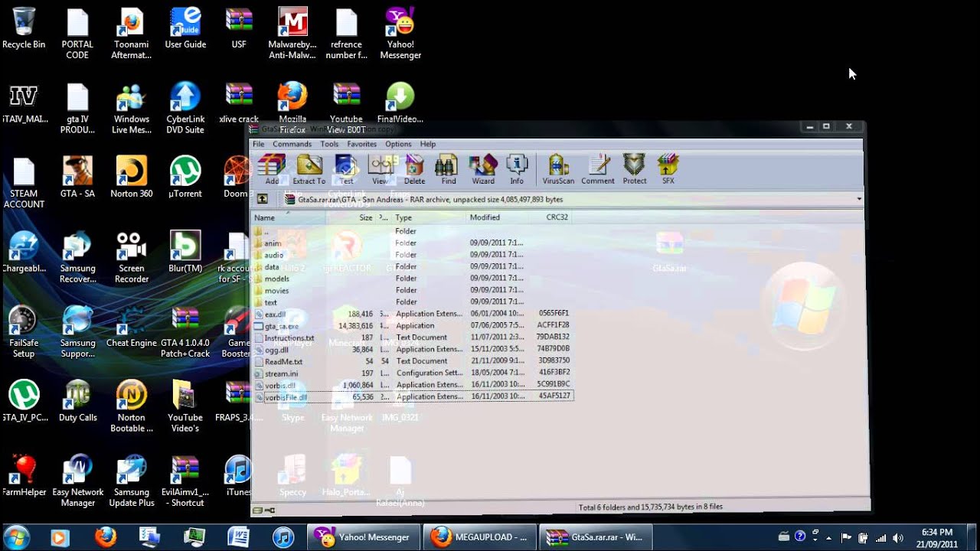Click the Firefox taskbar icon
This screenshot has height=551, width=980.
pyautogui.click(x=105, y=537)
